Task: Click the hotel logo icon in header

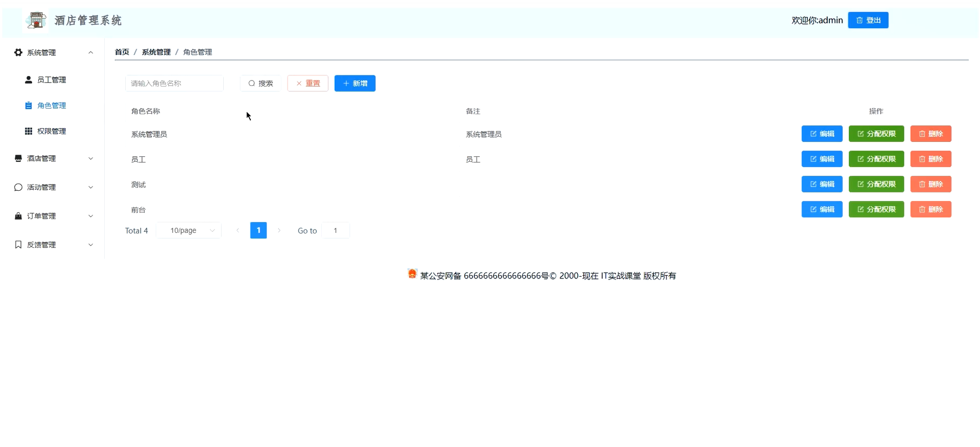Action: (36, 21)
